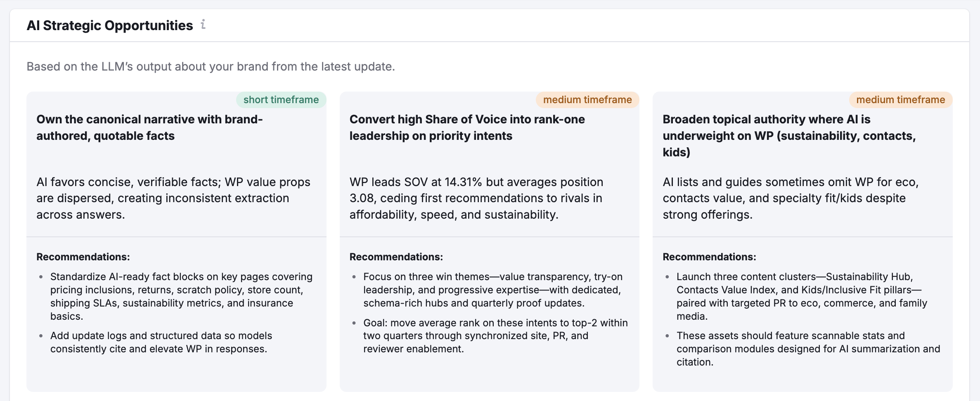
Task: Click the green short timeframe badge
Action: [x=281, y=99]
